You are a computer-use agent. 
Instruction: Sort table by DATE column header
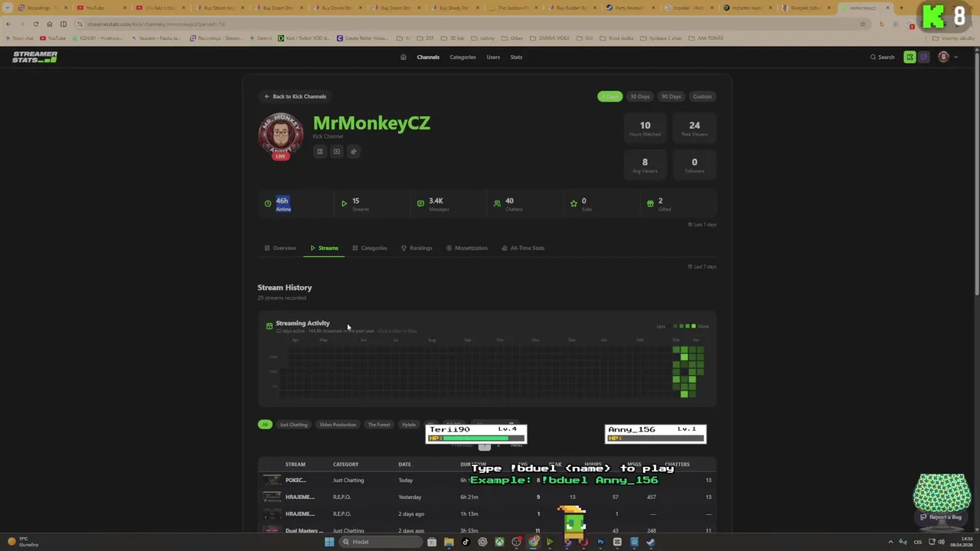pyautogui.click(x=404, y=465)
